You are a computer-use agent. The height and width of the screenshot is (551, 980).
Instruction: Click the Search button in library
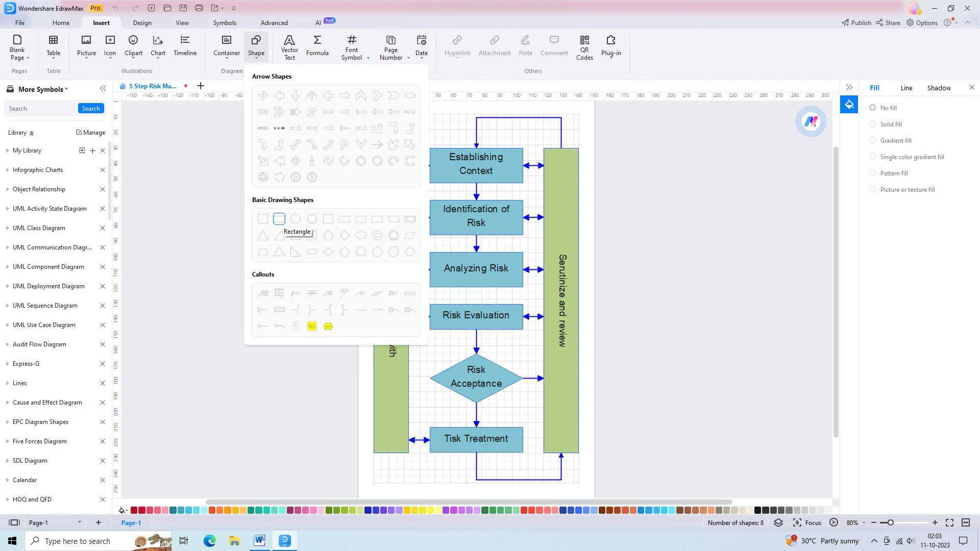(90, 108)
